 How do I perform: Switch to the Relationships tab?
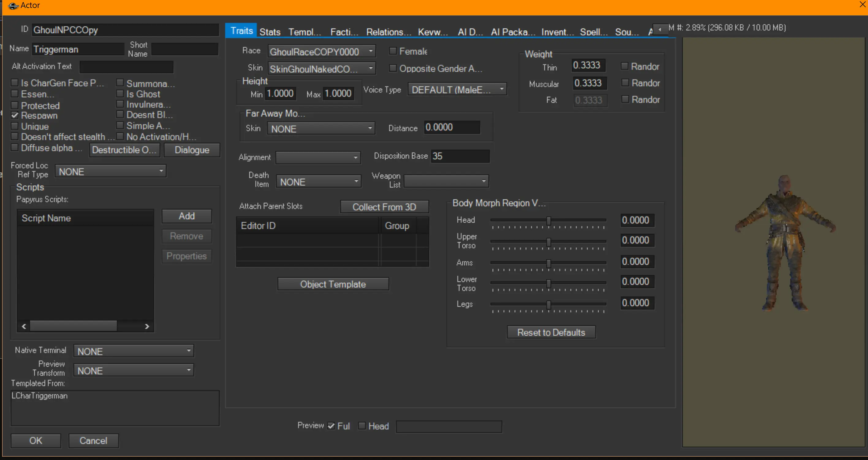[389, 32]
